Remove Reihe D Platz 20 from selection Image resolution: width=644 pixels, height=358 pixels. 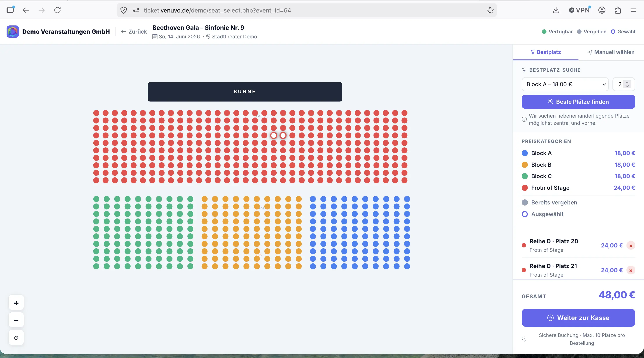click(631, 246)
